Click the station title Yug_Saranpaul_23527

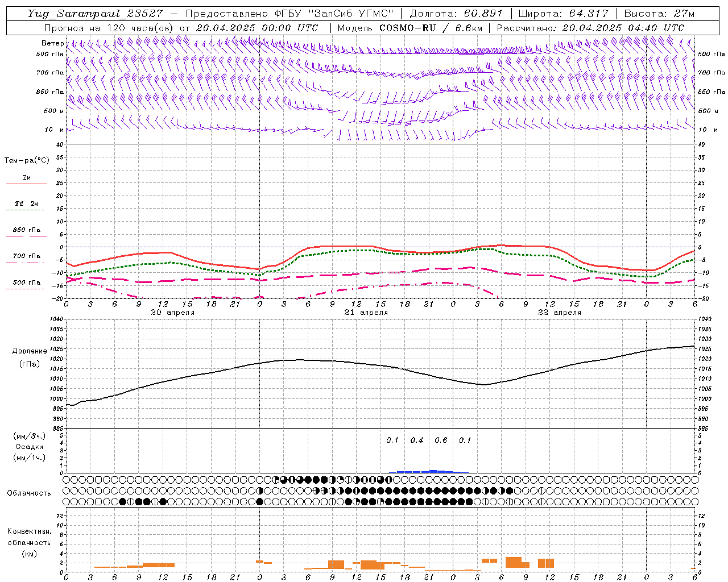(95, 14)
